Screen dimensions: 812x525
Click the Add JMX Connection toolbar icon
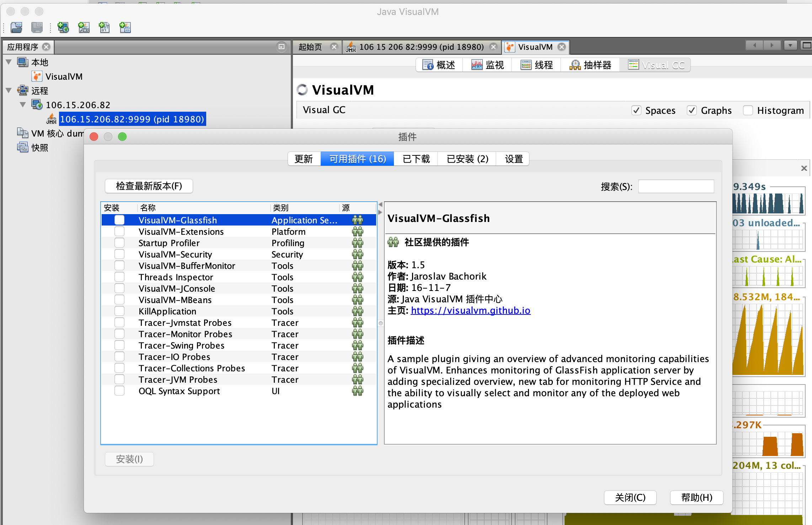[x=84, y=27]
